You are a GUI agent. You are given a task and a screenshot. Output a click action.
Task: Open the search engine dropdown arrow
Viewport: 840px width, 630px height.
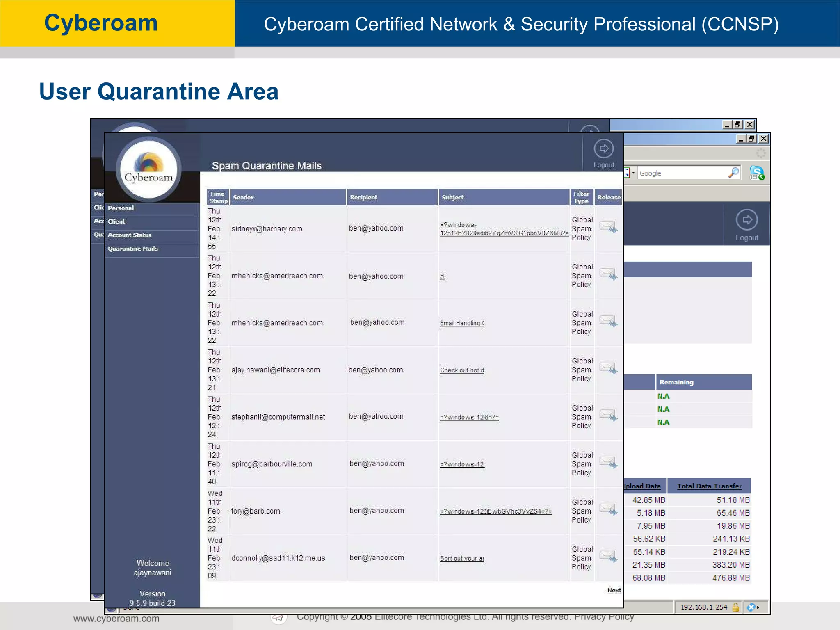633,173
